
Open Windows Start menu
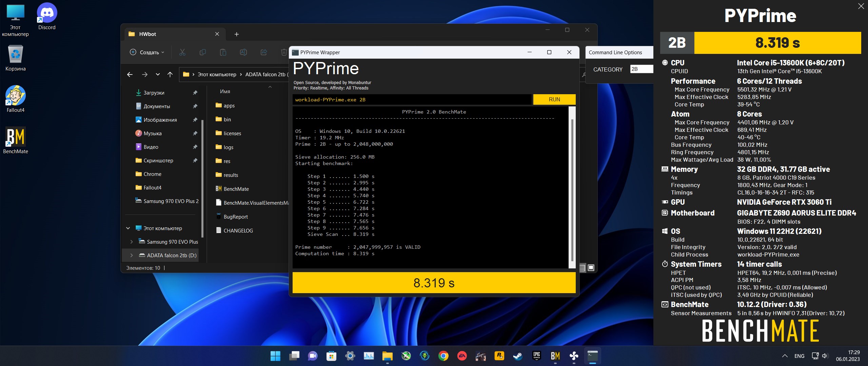[275, 356]
